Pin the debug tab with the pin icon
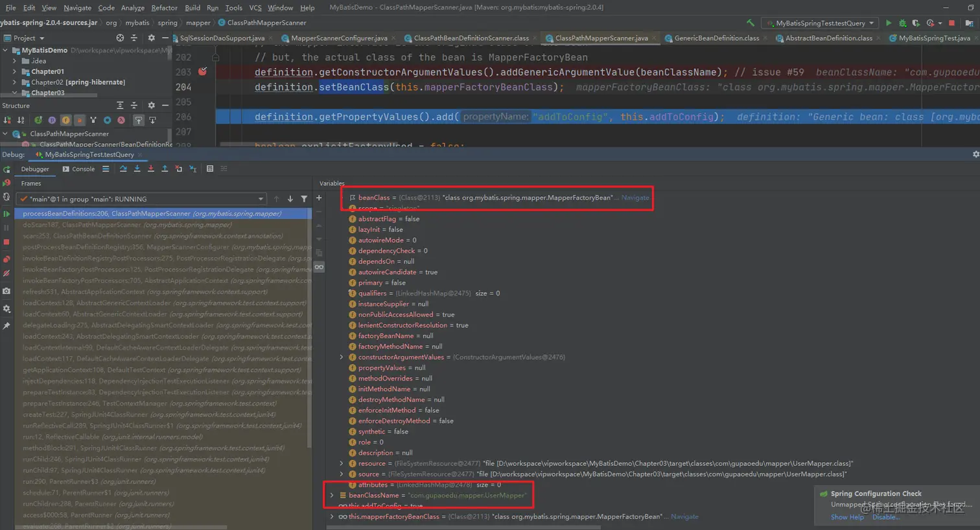 6,326
